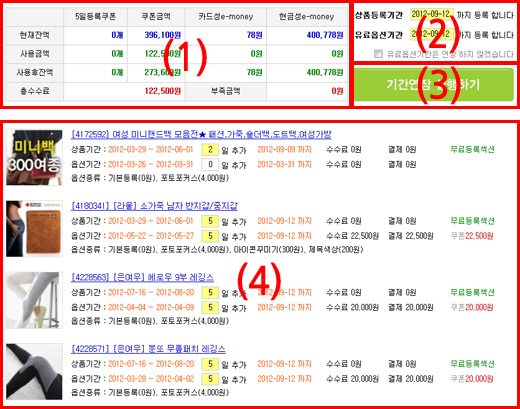Click the 유료옵션기간 date input field
The height and width of the screenshot is (409, 520).
point(432,34)
